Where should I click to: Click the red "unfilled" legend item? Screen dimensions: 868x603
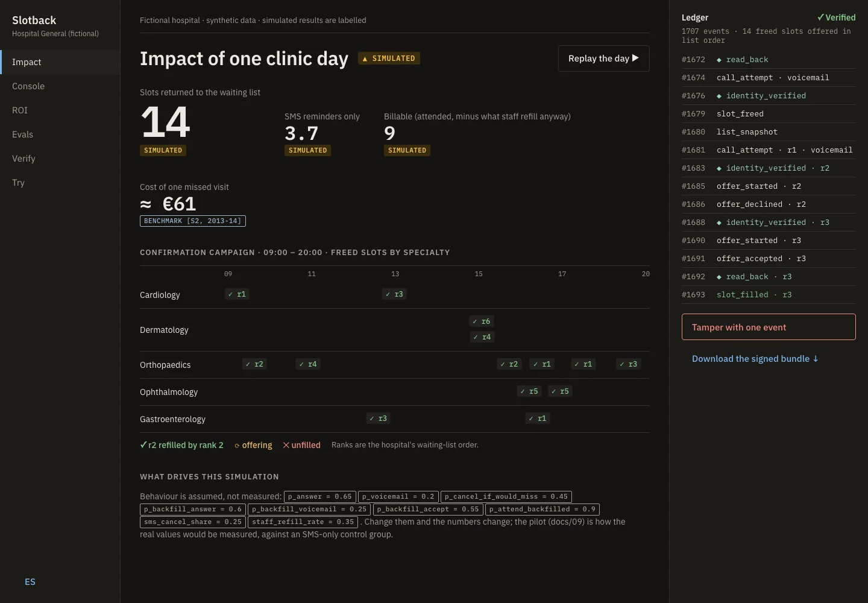(302, 445)
